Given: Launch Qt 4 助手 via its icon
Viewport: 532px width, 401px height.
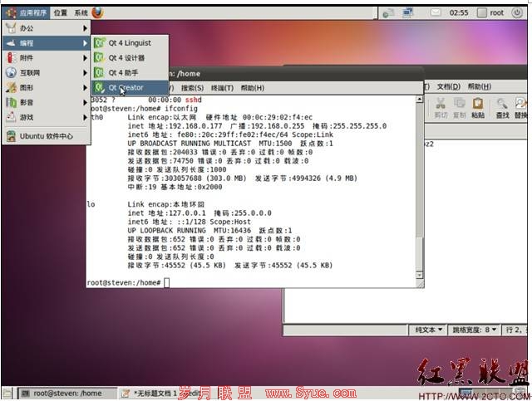Looking at the screenshot, I should click(99, 72).
